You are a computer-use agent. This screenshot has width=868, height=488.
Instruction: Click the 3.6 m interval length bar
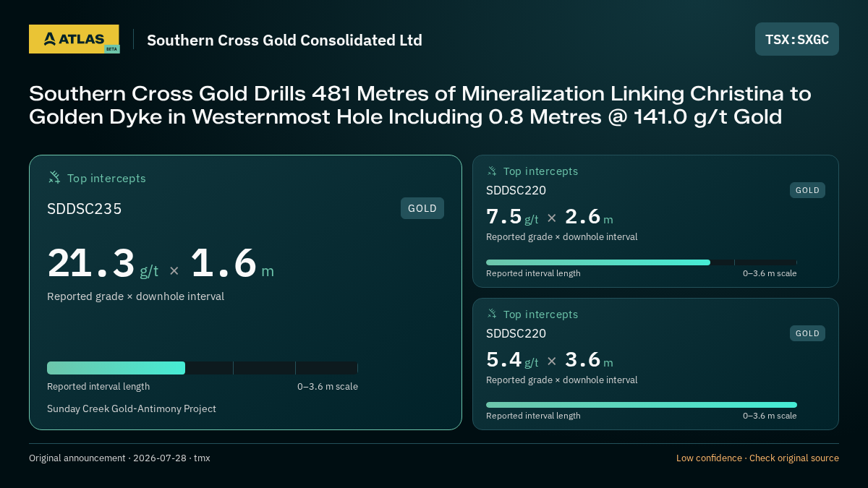[x=642, y=405]
